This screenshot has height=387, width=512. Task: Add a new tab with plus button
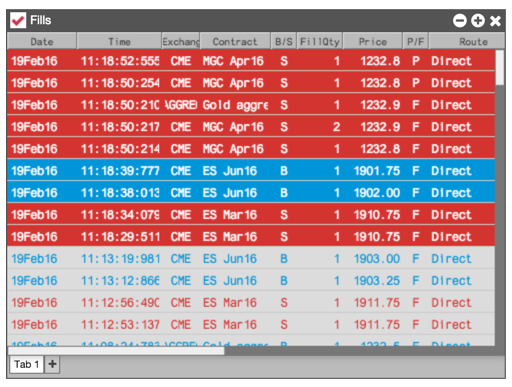tap(52, 364)
